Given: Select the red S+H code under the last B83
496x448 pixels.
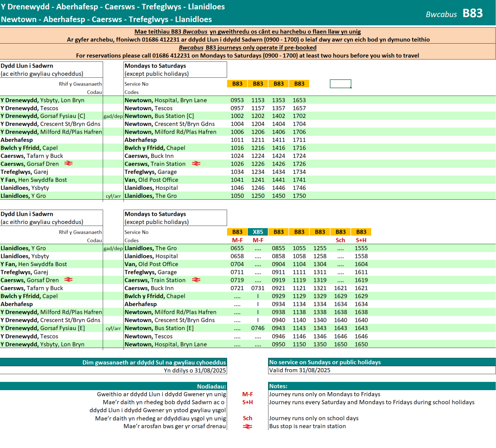Looking at the screenshot, I should click(361, 240).
